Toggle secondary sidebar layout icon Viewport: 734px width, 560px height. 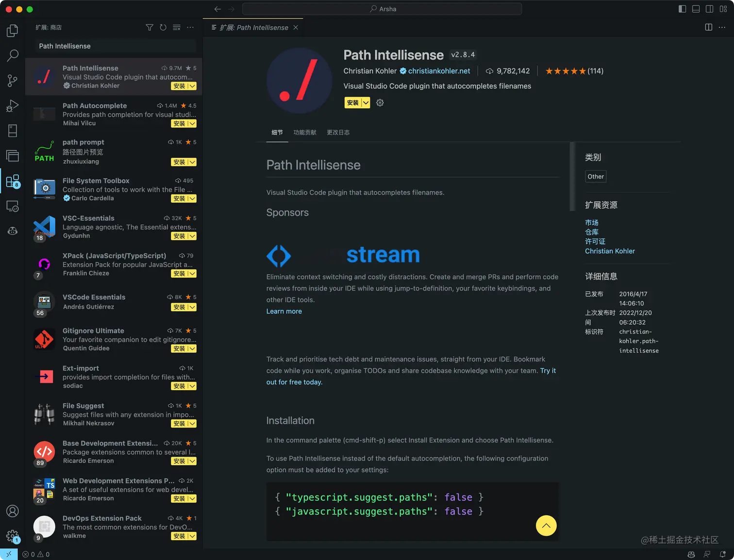pos(709,9)
